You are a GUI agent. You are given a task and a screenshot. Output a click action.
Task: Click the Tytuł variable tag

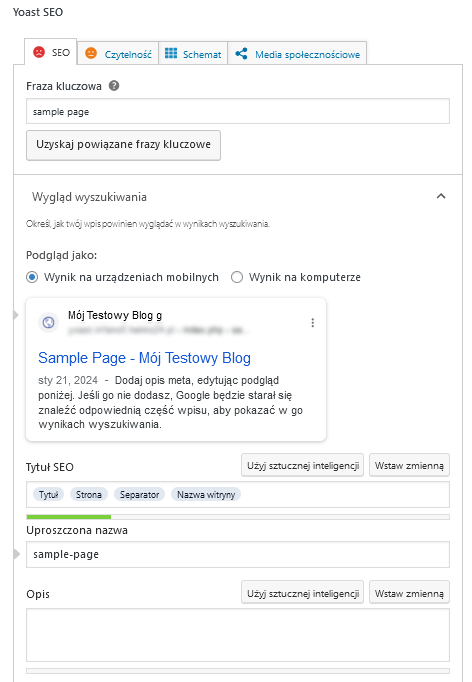click(49, 495)
